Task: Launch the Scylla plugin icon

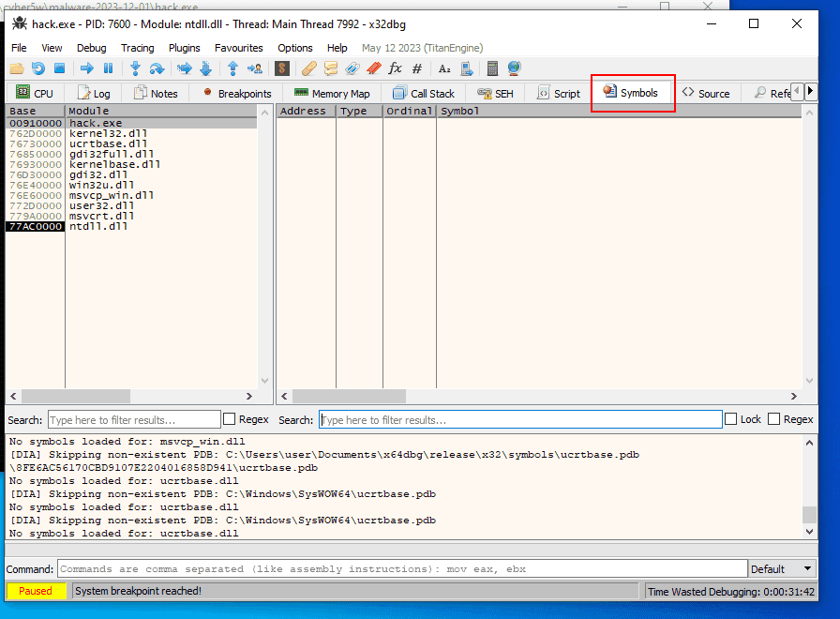Action: [x=282, y=68]
